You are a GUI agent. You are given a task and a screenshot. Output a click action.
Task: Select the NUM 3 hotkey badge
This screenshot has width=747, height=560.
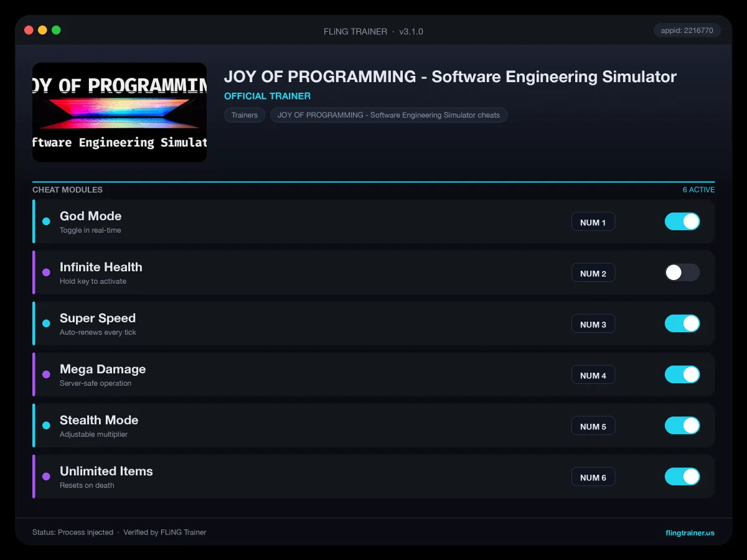[593, 324]
